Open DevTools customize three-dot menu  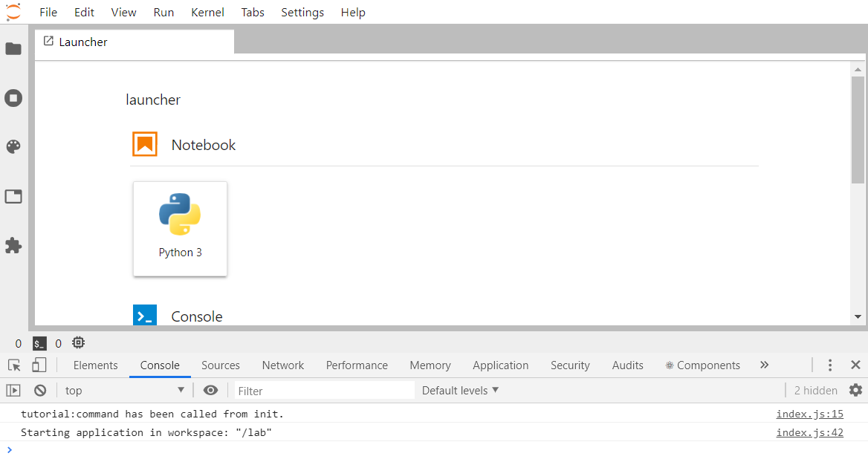click(x=829, y=365)
